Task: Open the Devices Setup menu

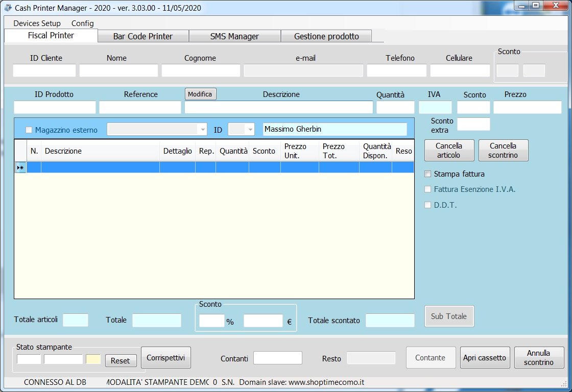Action: 37,23
